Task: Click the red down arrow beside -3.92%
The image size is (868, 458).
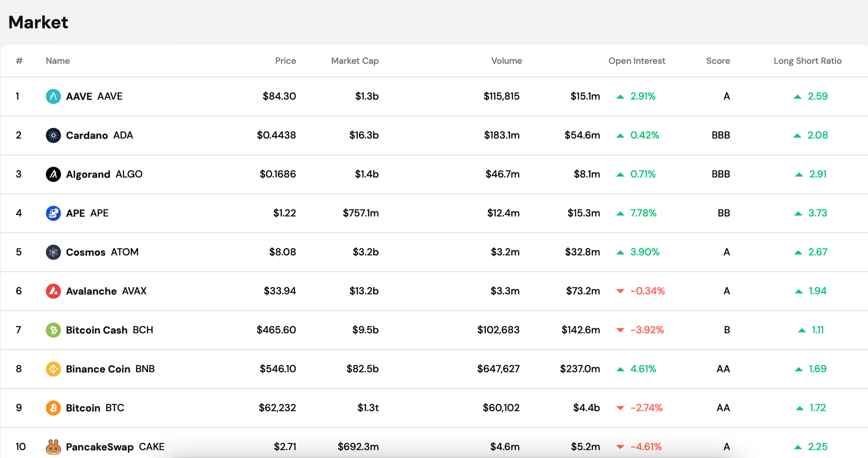Action: click(x=621, y=330)
